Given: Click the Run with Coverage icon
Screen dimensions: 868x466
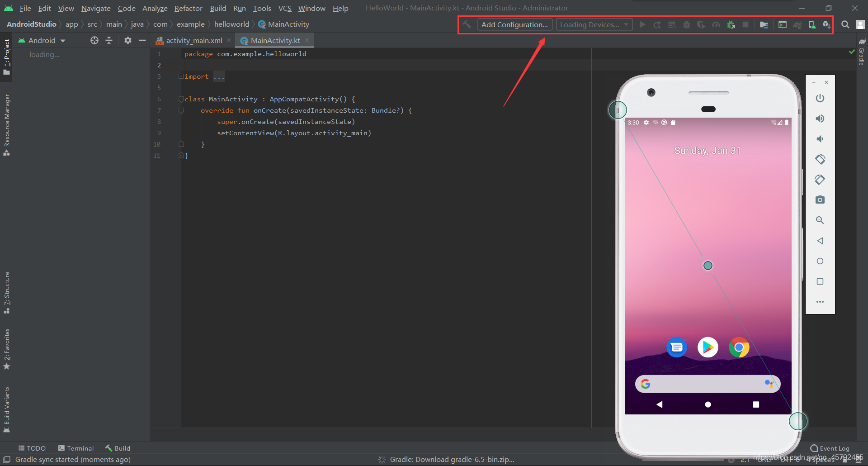Looking at the screenshot, I should pos(701,24).
